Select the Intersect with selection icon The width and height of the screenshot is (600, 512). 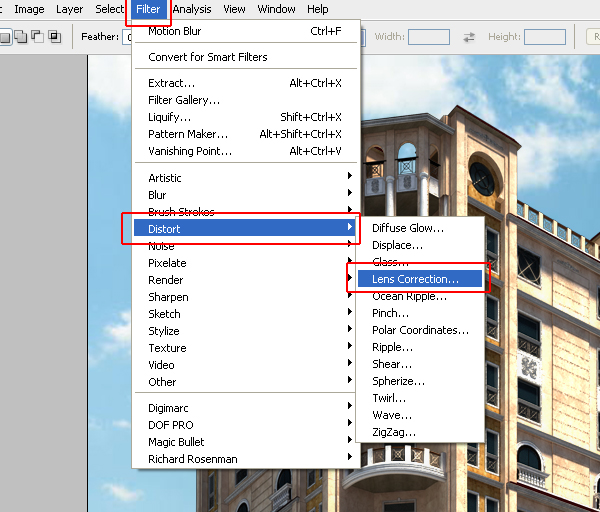(54, 37)
